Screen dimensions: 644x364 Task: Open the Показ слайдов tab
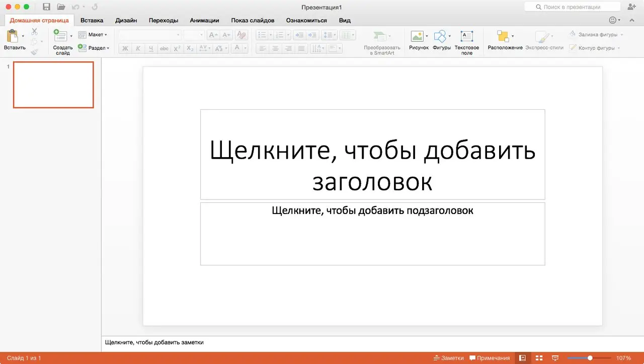coord(253,21)
